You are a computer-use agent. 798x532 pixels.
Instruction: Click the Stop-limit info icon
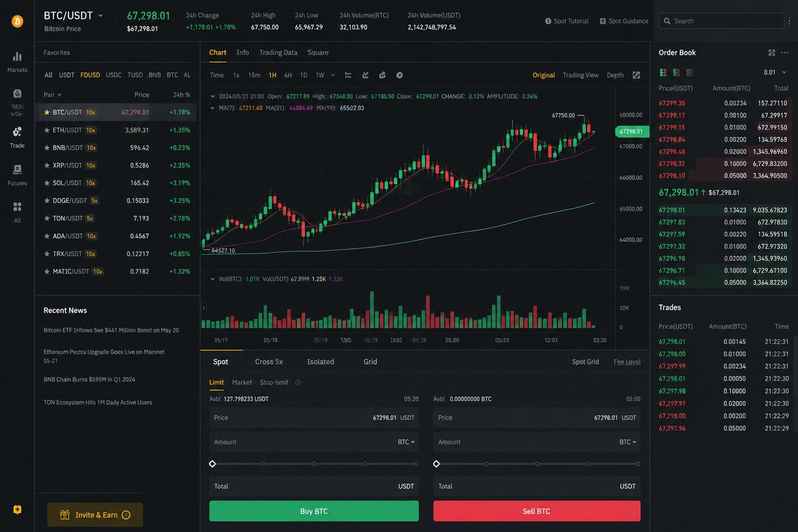click(x=297, y=382)
